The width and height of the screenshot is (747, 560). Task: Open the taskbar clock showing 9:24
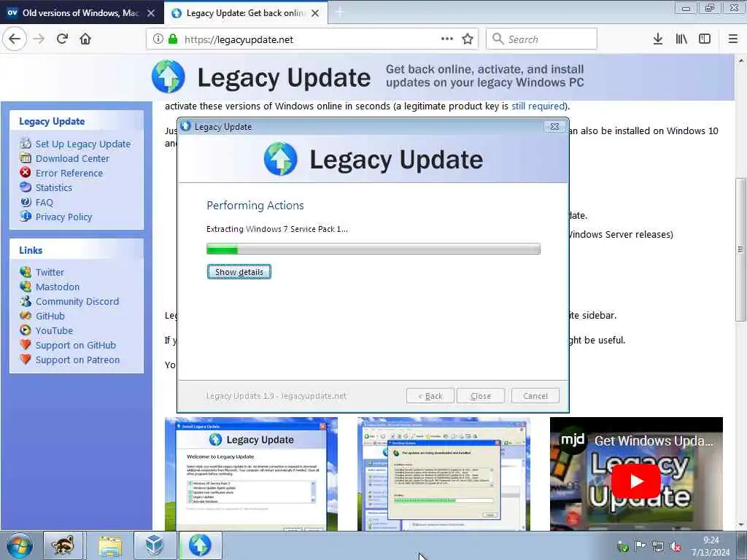click(x=711, y=546)
